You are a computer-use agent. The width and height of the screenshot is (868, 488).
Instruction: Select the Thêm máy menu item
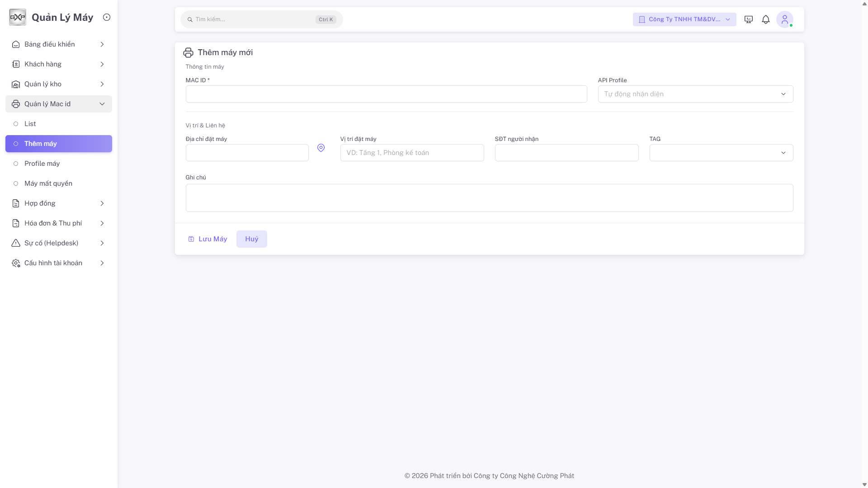coord(59,144)
